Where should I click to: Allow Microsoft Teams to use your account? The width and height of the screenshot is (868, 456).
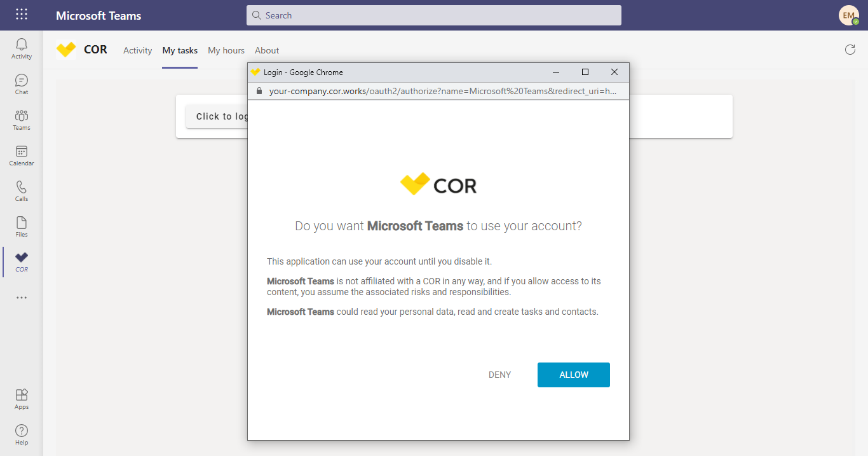574,375
